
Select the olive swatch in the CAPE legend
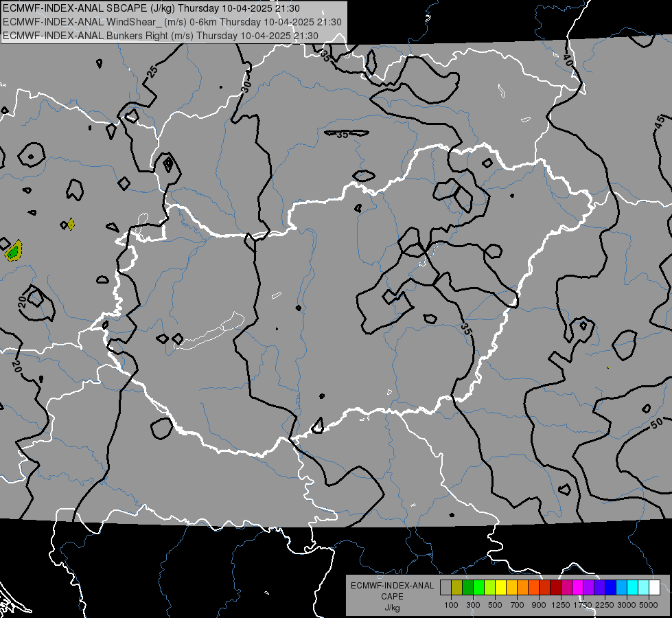pyautogui.click(x=457, y=588)
